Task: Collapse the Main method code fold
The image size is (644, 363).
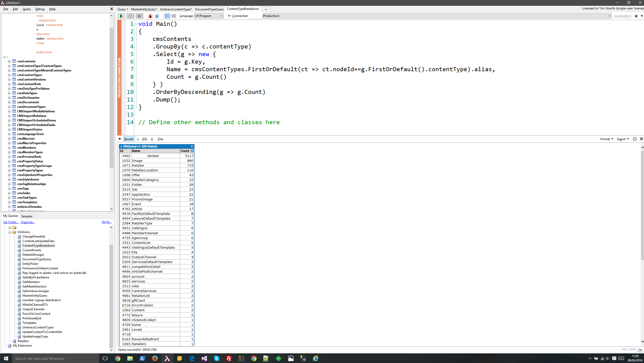Action: pyautogui.click(x=136, y=24)
